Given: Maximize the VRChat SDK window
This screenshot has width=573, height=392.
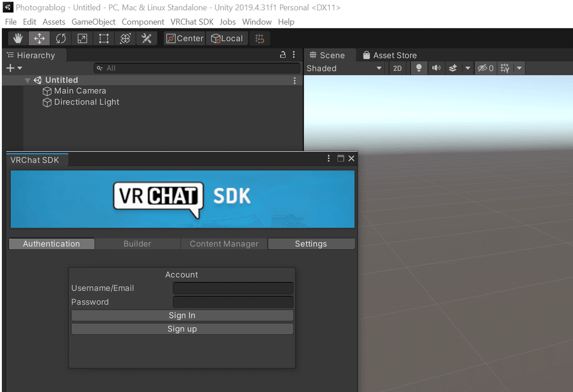Looking at the screenshot, I should click(340, 159).
